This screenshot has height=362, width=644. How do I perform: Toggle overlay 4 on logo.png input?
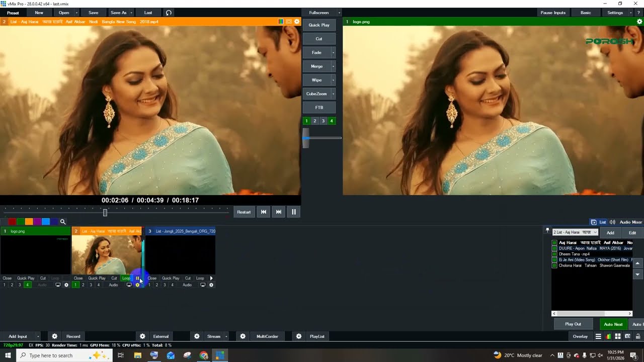click(28, 285)
